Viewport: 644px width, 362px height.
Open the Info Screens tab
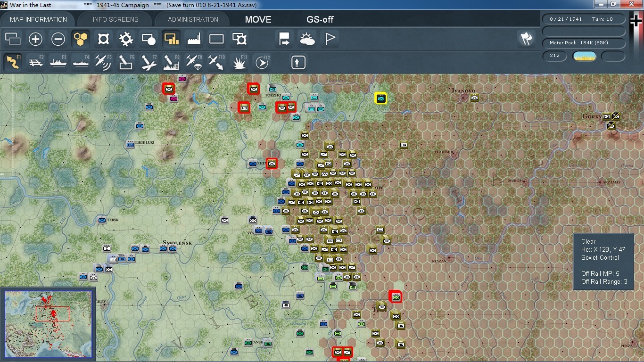click(x=116, y=19)
